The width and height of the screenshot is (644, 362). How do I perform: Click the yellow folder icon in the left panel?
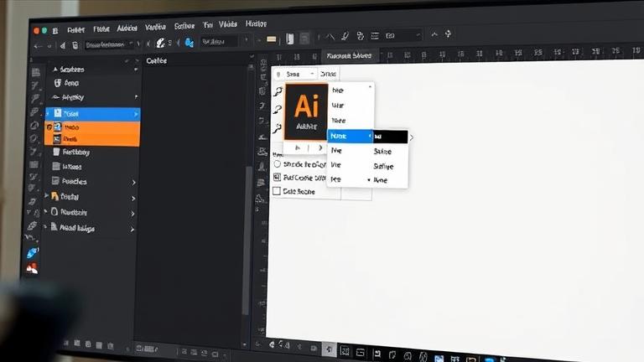click(55, 196)
